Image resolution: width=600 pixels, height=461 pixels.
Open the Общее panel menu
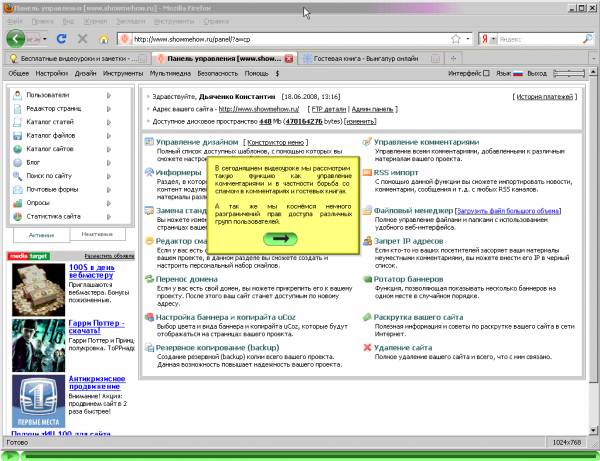coord(19,73)
